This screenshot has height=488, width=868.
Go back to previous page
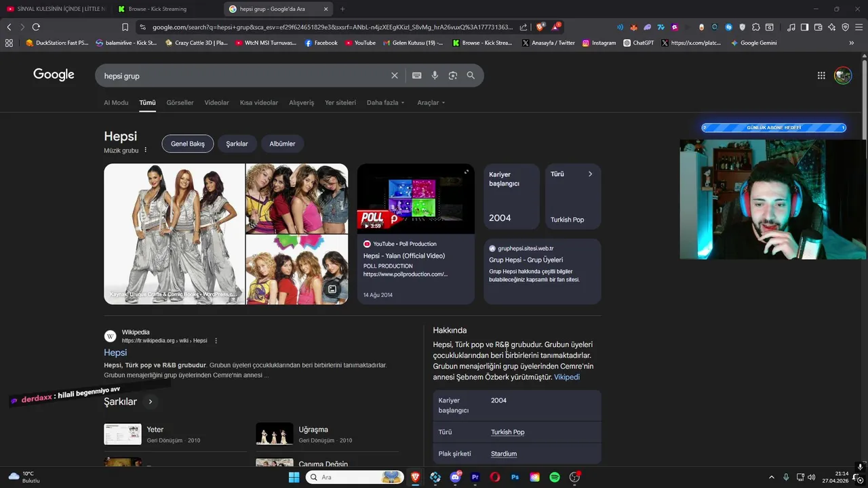9,27
